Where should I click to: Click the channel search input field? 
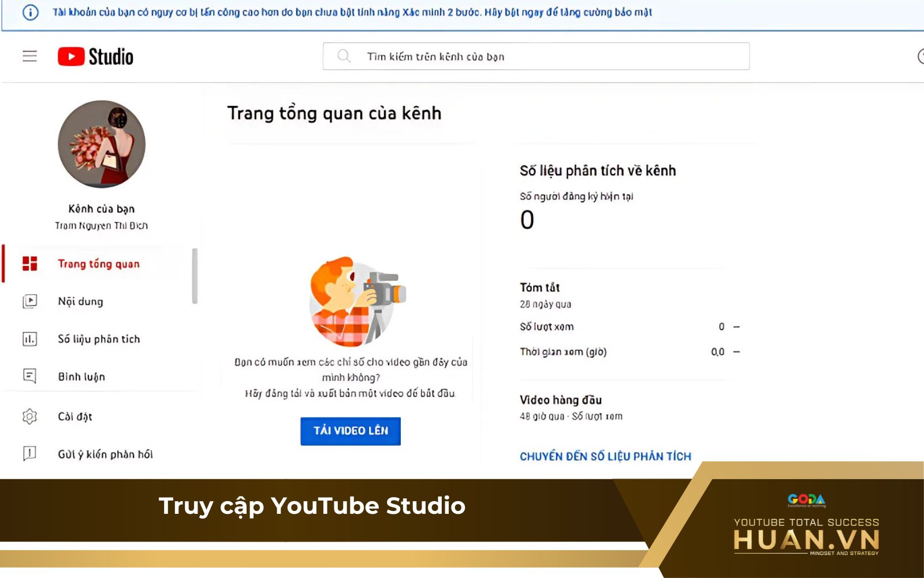536,56
